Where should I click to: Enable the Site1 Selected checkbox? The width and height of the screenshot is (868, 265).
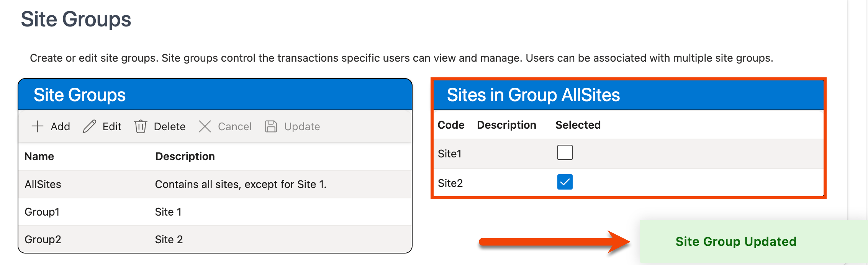coord(565,152)
